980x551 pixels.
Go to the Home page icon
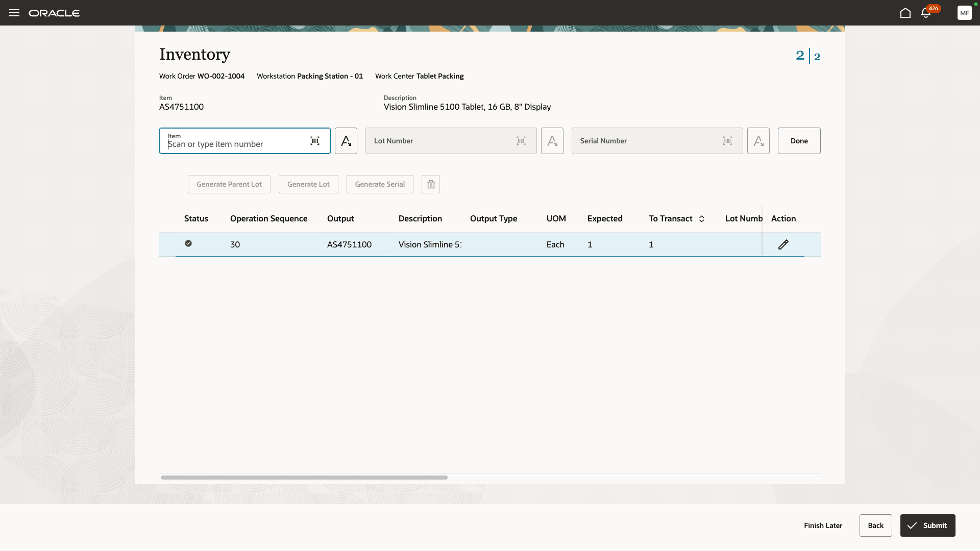pos(905,13)
